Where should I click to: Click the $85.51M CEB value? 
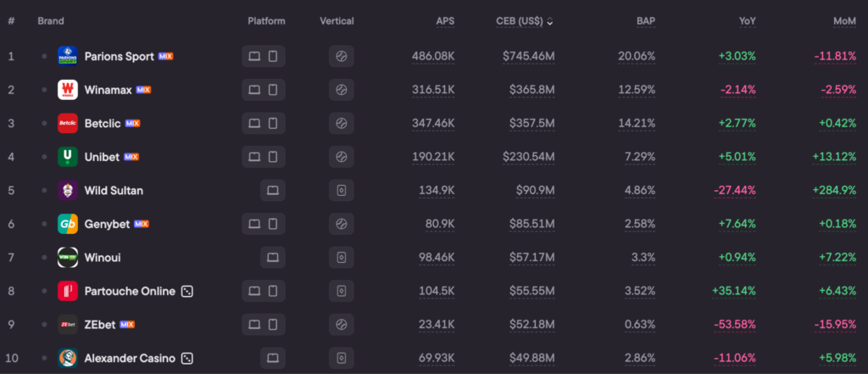[x=532, y=224]
